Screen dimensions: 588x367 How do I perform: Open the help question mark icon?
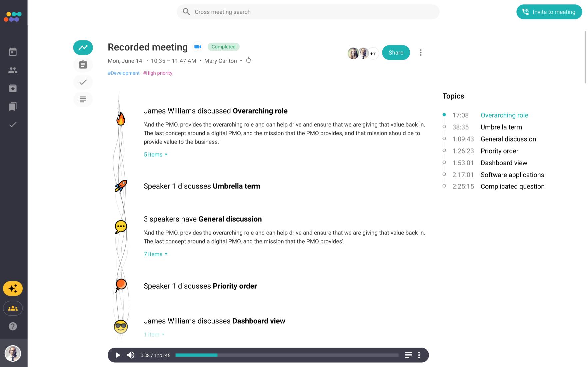point(13,326)
